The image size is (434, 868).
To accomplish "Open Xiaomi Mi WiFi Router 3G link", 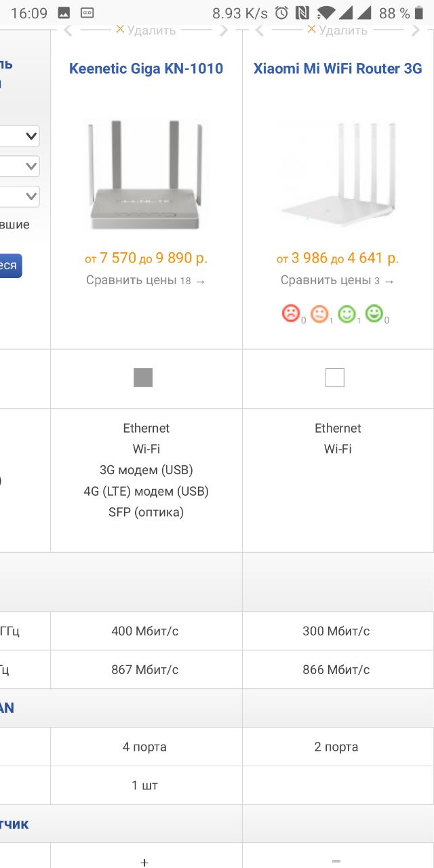I will (x=338, y=68).
